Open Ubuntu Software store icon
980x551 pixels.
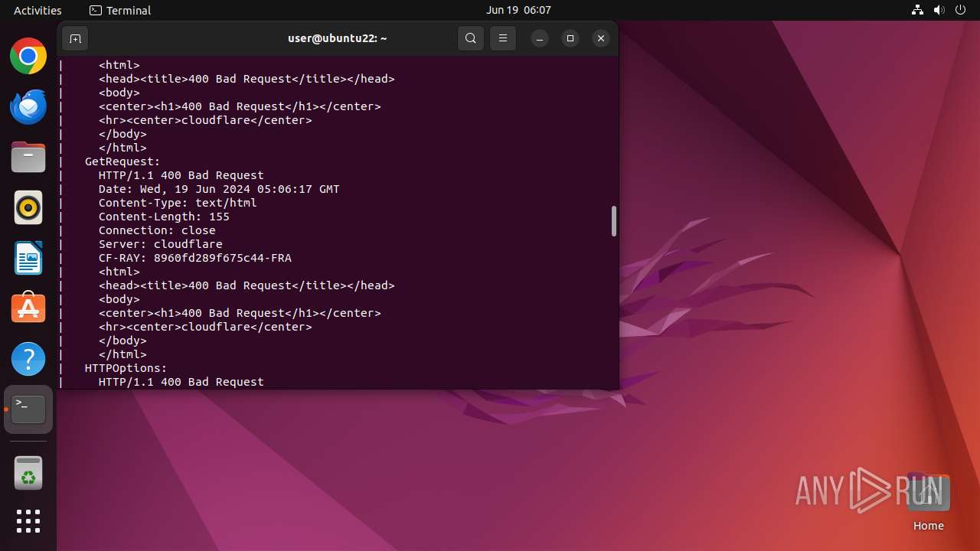(x=28, y=308)
